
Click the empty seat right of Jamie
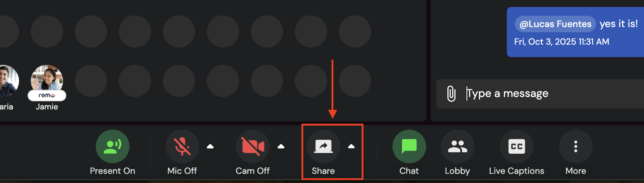pyautogui.click(x=91, y=81)
